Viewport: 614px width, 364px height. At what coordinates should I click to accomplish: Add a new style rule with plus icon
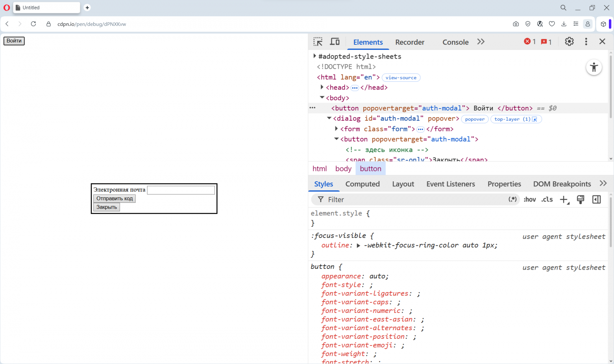coord(564,200)
